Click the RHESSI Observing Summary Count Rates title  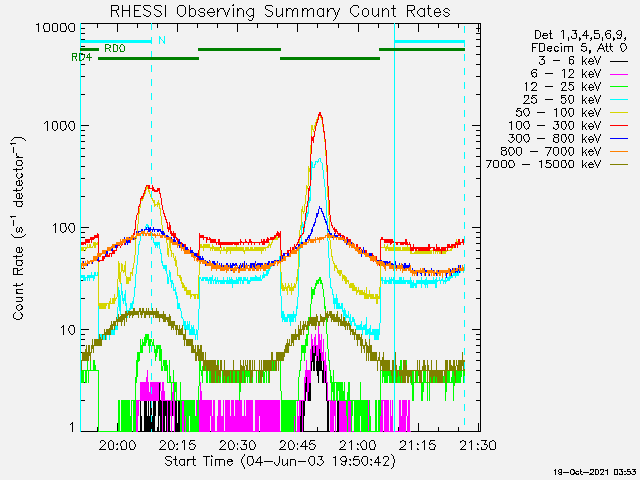pyautogui.click(x=280, y=11)
